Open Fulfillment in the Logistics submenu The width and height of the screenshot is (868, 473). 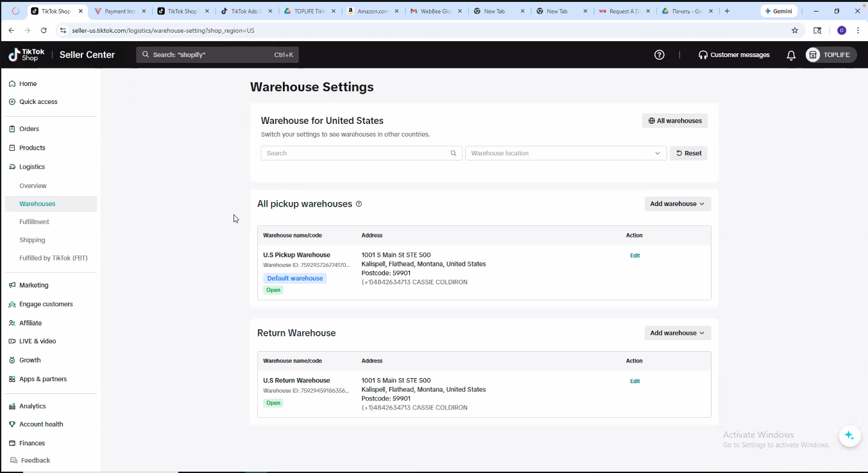[x=34, y=222]
